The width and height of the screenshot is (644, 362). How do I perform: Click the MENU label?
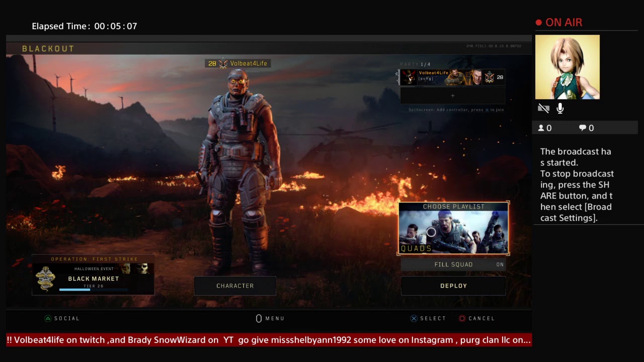[275, 318]
